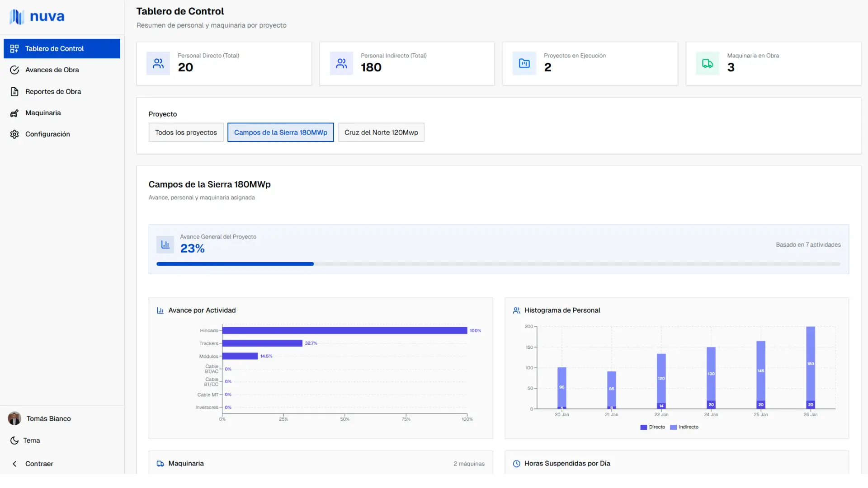Toggle the Directo series in the histogram legend
The width and height of the screenshot is (868, 488).
click(652, 427)
